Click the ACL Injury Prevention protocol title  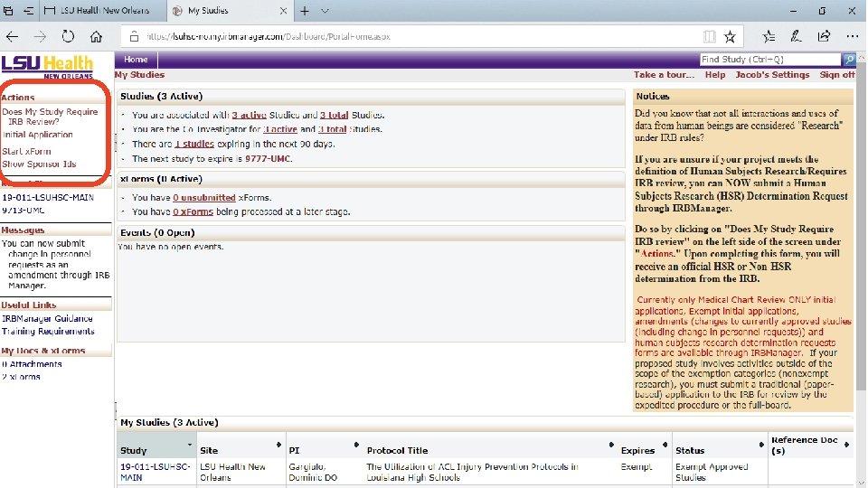472,472
